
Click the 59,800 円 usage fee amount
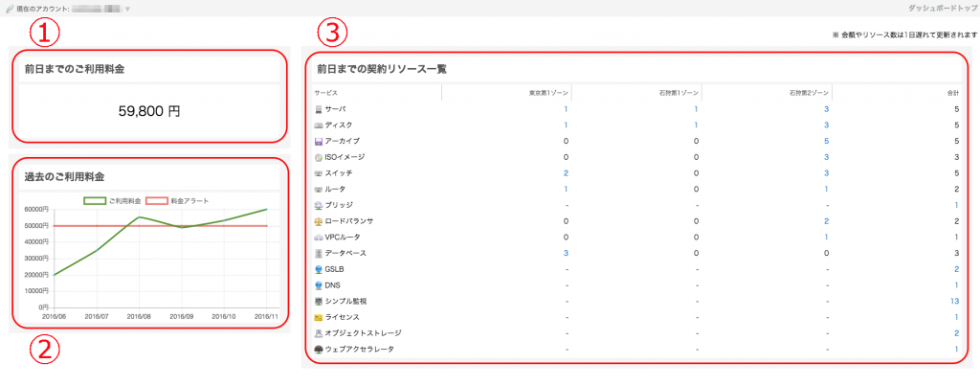pyautogui.click(x=148, y=111)
